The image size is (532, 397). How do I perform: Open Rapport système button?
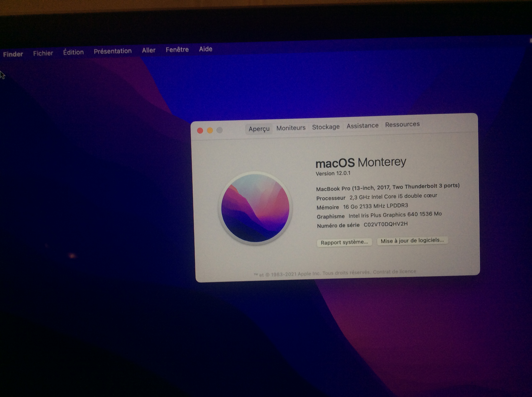coord(344,242)
